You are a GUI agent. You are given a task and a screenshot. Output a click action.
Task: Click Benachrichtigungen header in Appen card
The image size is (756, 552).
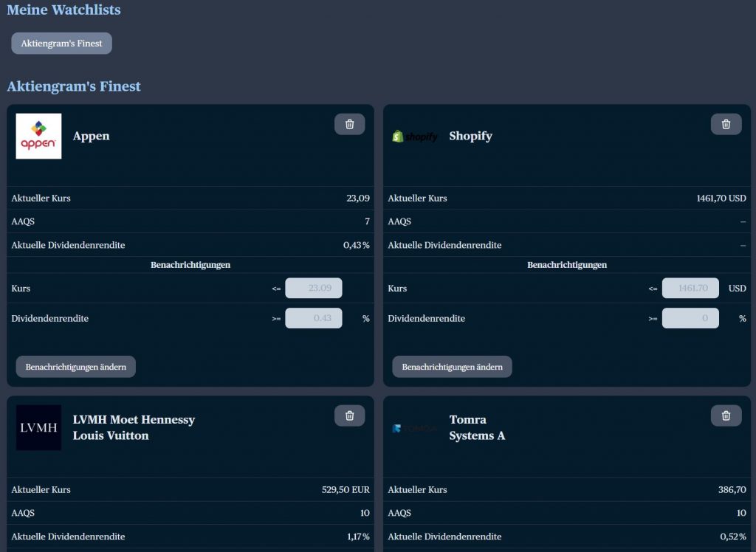coord(190,265)
